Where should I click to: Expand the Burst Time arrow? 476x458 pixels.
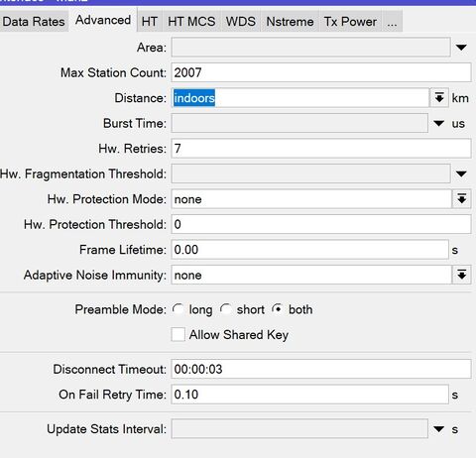[439, 124]
